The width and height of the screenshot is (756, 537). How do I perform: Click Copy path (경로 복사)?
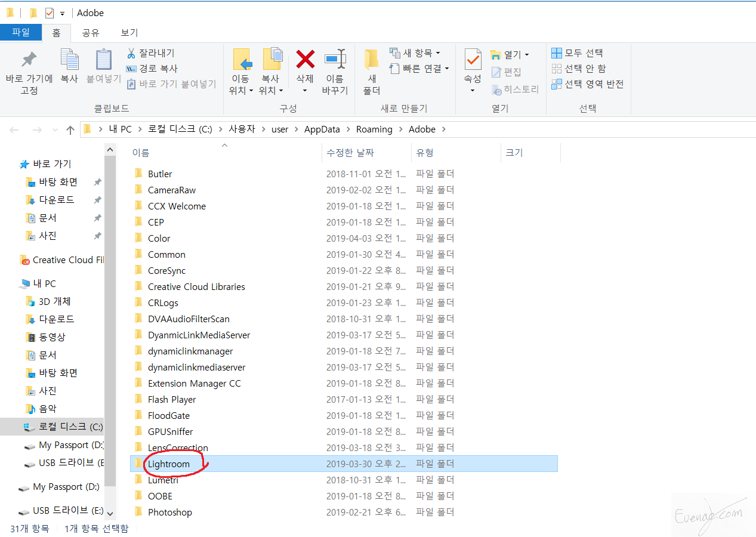(152, 69)
